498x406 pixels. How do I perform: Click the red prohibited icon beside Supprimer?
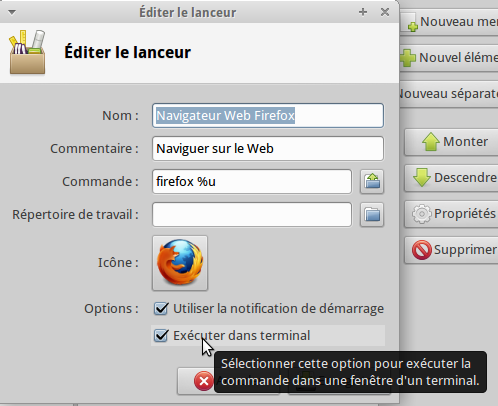tap(422, 250)
